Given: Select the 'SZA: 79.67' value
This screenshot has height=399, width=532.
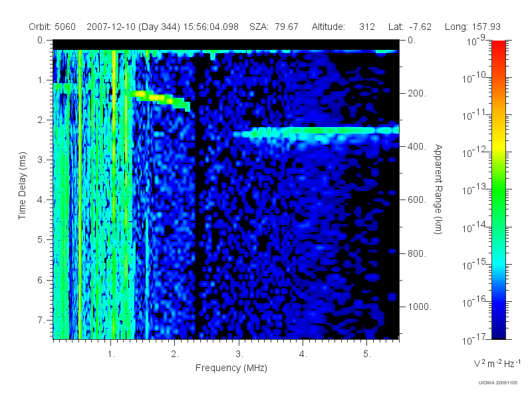Looking at the screenshot, I should [x=274, y=27].
